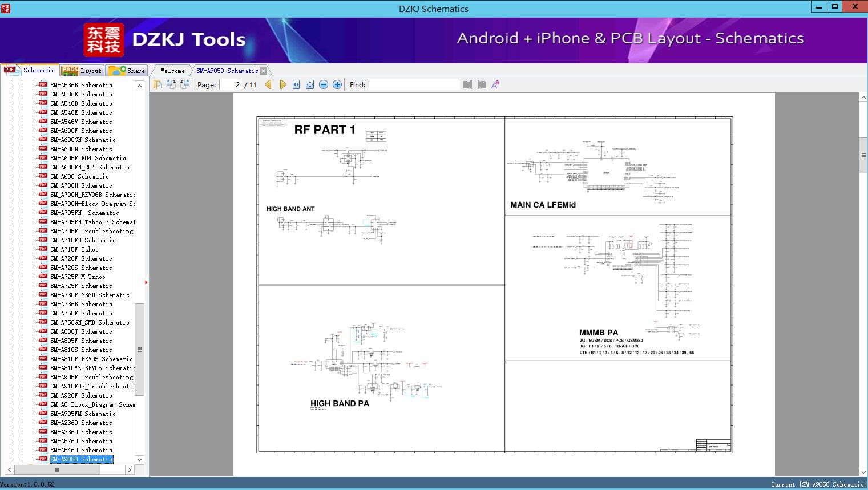Viewport: 868px width, 490px height.
Task: Click the tree horizontal scrollbar thumb
Action: pyautogui.click(x=57, y=469)
